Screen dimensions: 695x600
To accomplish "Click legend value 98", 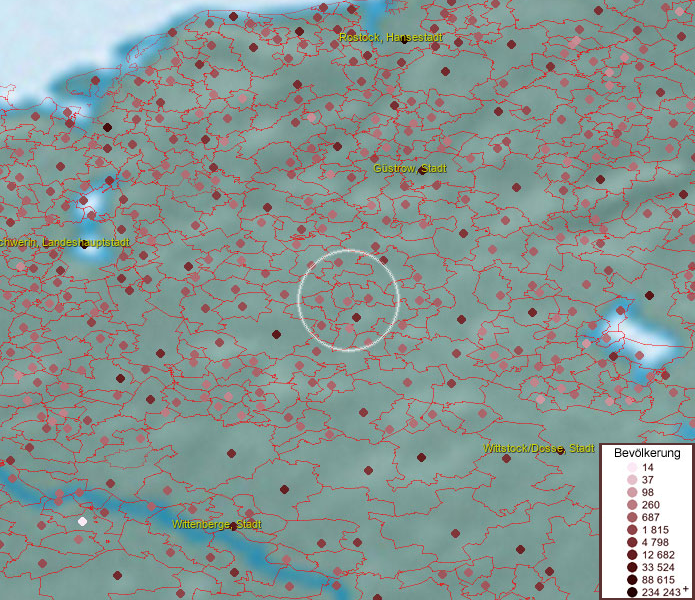I will pos(648,492).
